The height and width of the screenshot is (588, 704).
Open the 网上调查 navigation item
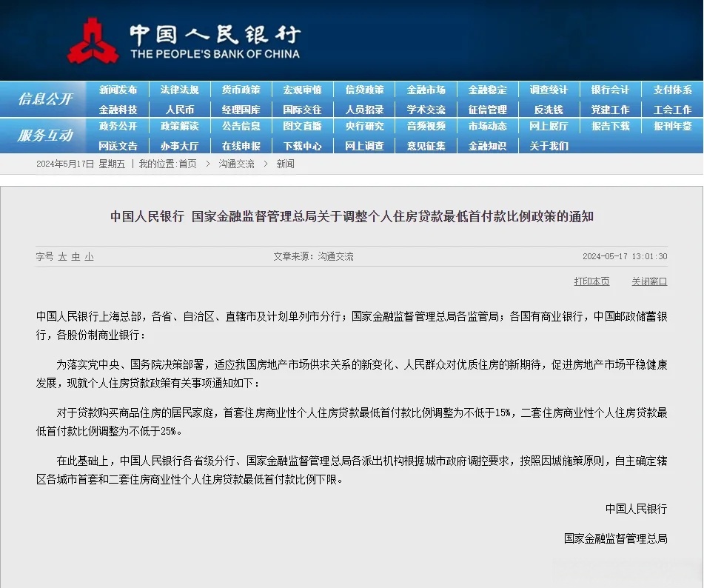(x=363, y=146)
